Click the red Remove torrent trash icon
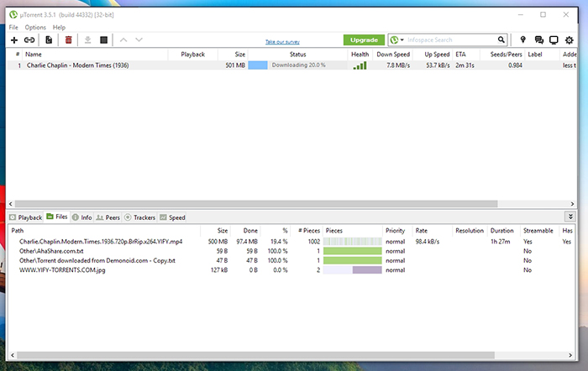This screenshot has width=588, height=371. coord(68,39)
